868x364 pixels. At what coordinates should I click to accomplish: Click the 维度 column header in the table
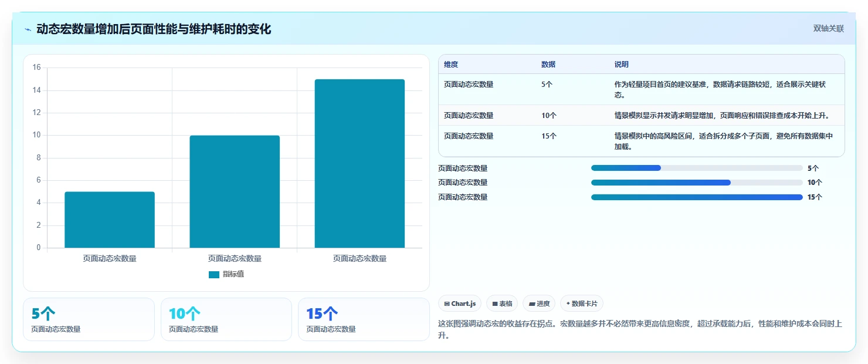(x=451, y=65)
